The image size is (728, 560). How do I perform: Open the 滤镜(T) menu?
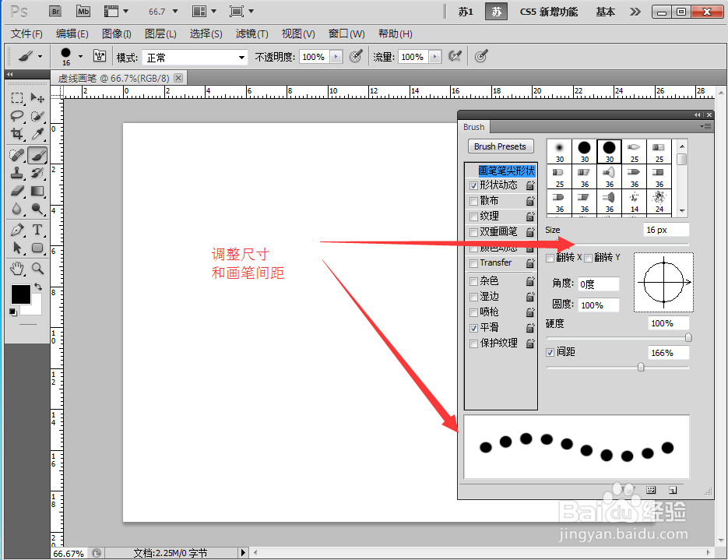point(251,34)
